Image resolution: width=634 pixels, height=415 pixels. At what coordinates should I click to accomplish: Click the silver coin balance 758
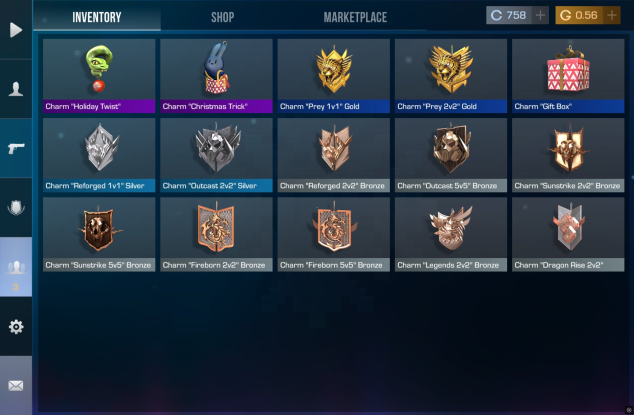[x=509, y=15]
